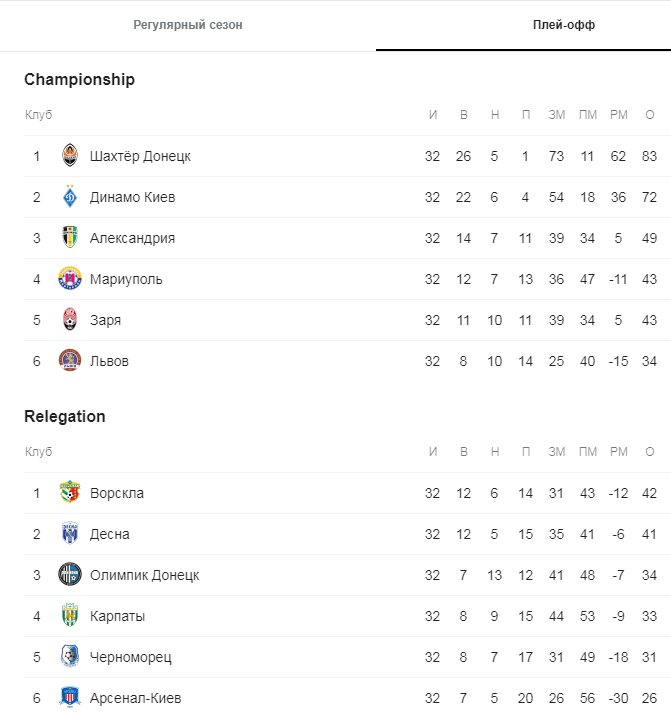
Task: Open the Черноморец club name link
Action: [131, 657]
